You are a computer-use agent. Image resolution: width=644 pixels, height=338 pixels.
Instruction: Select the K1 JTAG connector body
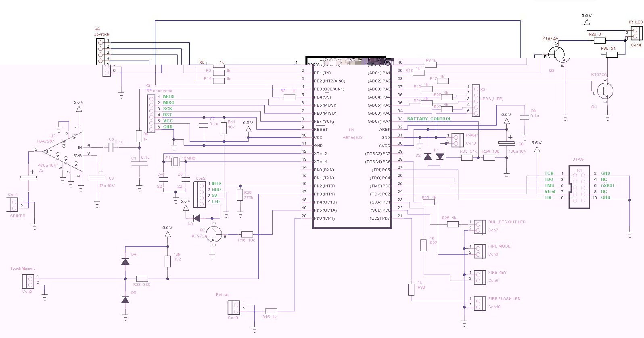pos(579,187)
